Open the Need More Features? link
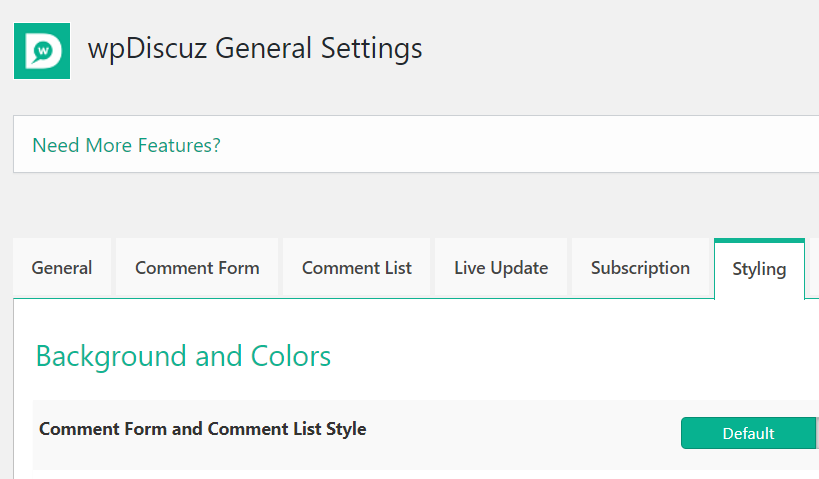The image size is (819, 479). coord(126,145)
